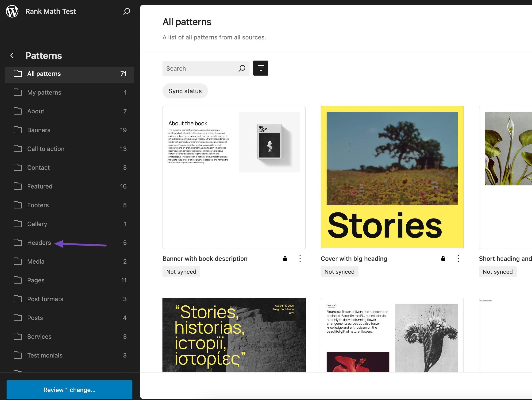
Task: Open the view options filter button
Action: (x=261, y=68)
